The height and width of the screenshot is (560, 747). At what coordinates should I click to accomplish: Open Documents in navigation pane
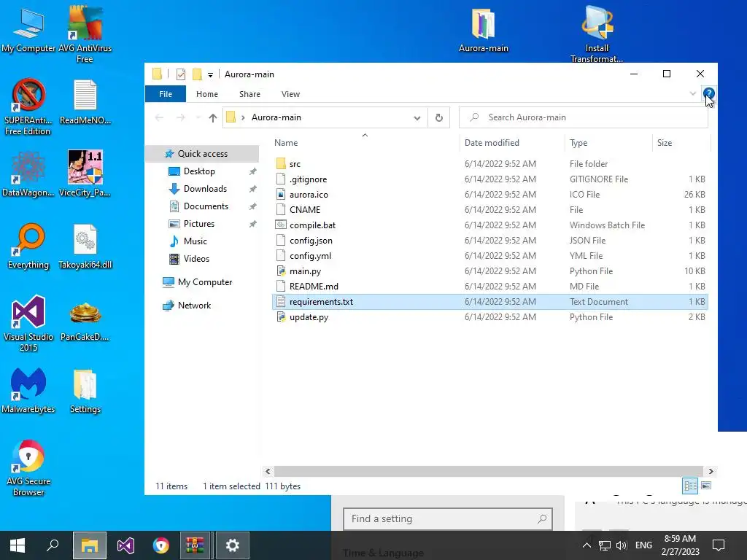206,206
